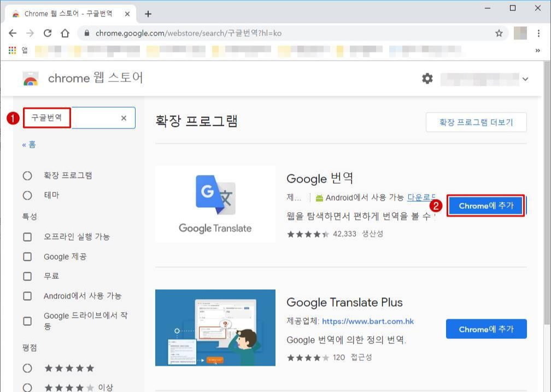
Task: Clear the search with the X icon
Action: (x=122, y=118)
